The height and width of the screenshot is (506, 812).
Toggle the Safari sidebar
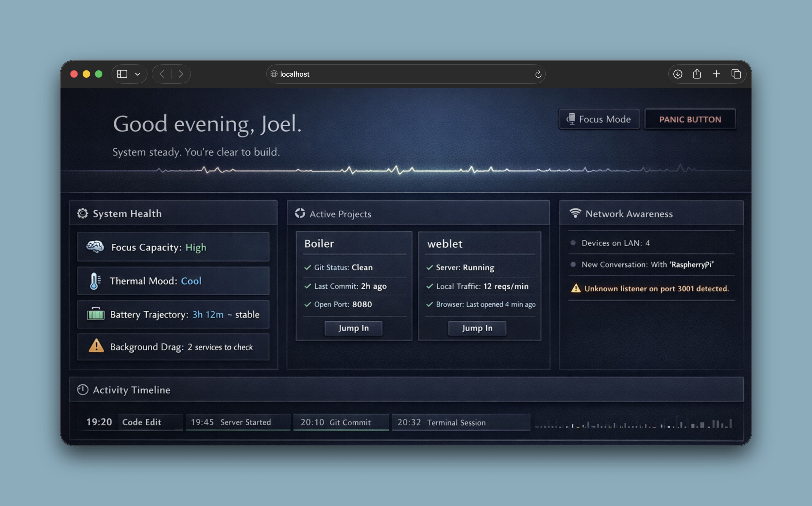(122, 74)
